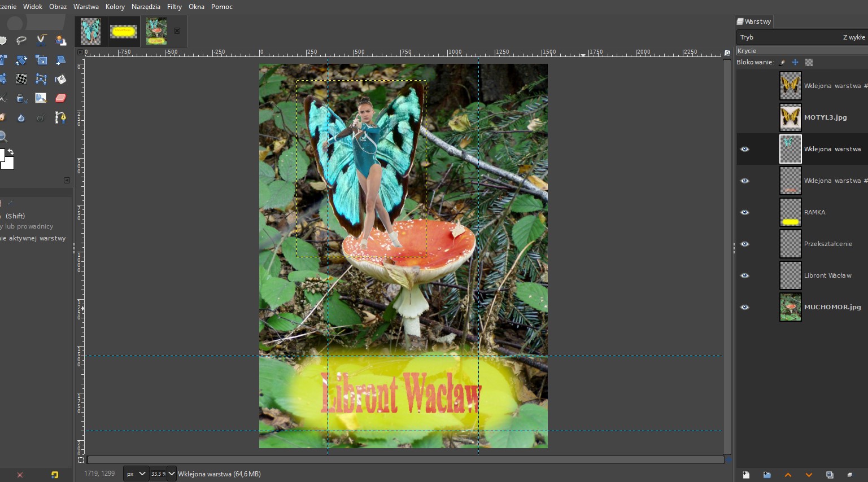The height and width of the screenshot is (482, 868).
Task: Toggle visibility of the RAMKA layer
Action: click(x=744, y=212)
